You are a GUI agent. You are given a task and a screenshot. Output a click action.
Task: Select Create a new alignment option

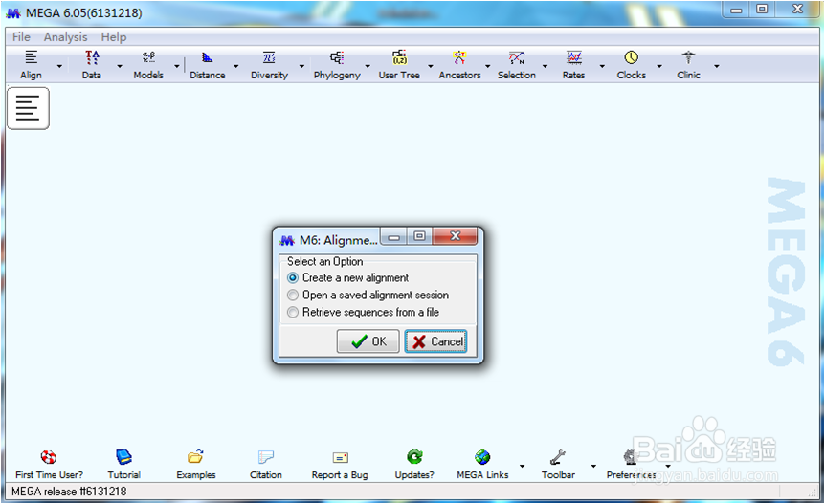[347, 277]
